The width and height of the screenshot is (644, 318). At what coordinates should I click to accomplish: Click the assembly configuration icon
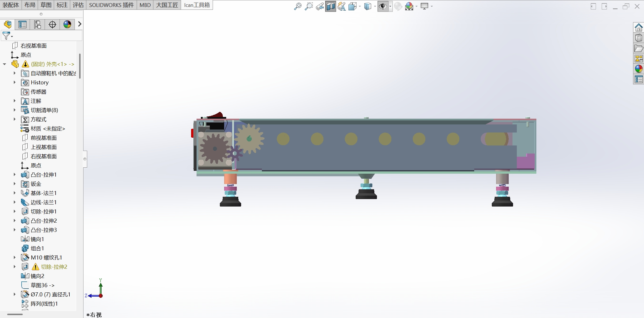(x=37, y=25)
